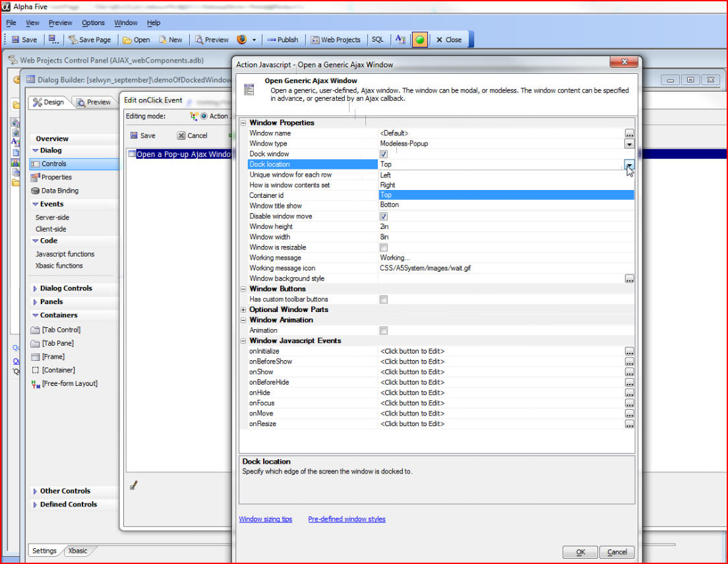Toggle the Disable window move checkbox

pos(384,216)
